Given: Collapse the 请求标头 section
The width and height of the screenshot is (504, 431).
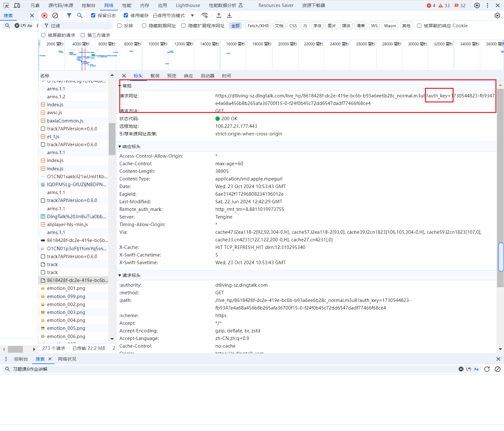Looking at the screenshot, I should (120, 275).
